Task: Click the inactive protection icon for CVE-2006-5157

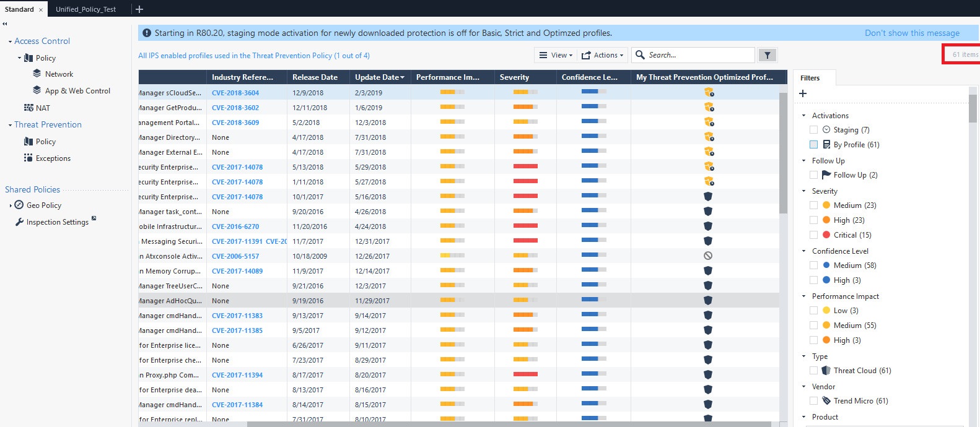Action: [708, 256]
